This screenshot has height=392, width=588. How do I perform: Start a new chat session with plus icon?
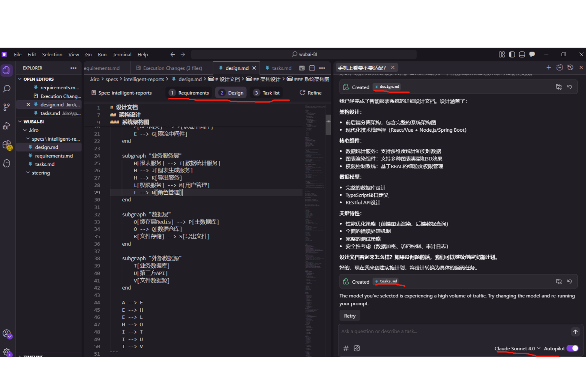pyautogui.click(x=549, y=68)
